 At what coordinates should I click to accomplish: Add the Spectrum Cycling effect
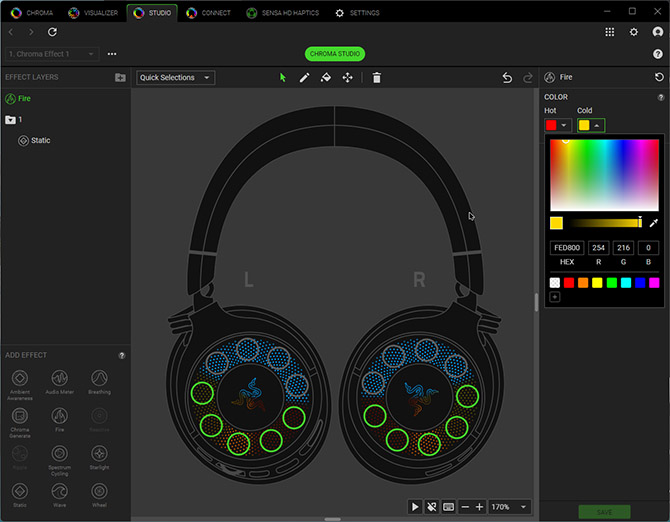coord(59,461)
